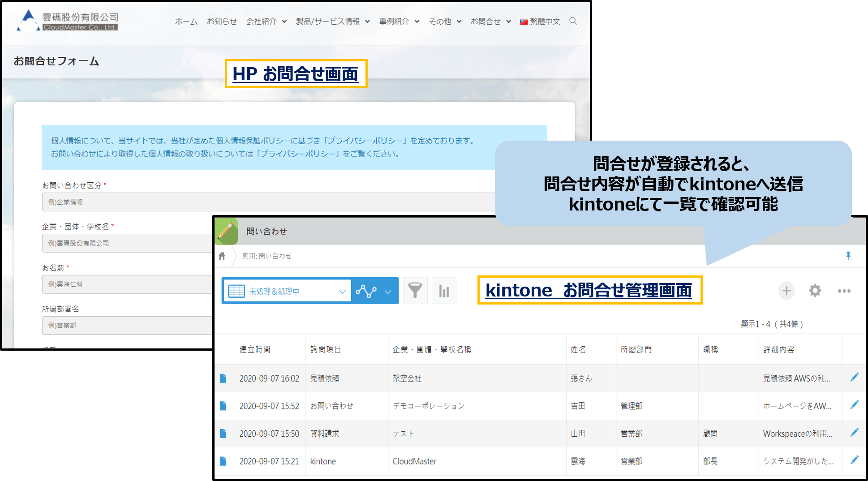The width and height of the screenshot is (868, 481).
Task: Click the kintone app pencil icon
Action: 227,231
